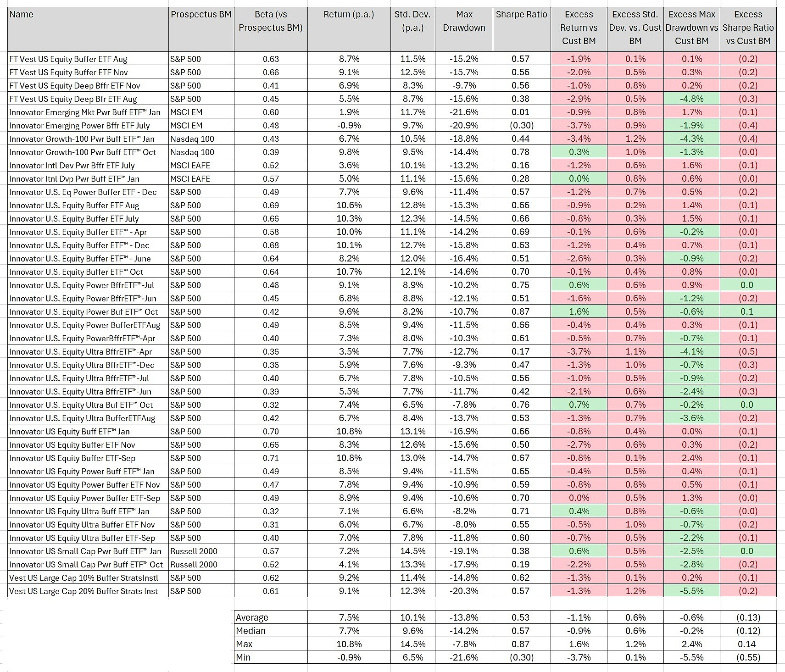The image size is (785, 672).
Task: Select (0.55) minimum excess Sharpe ratio
Action: 748,657
